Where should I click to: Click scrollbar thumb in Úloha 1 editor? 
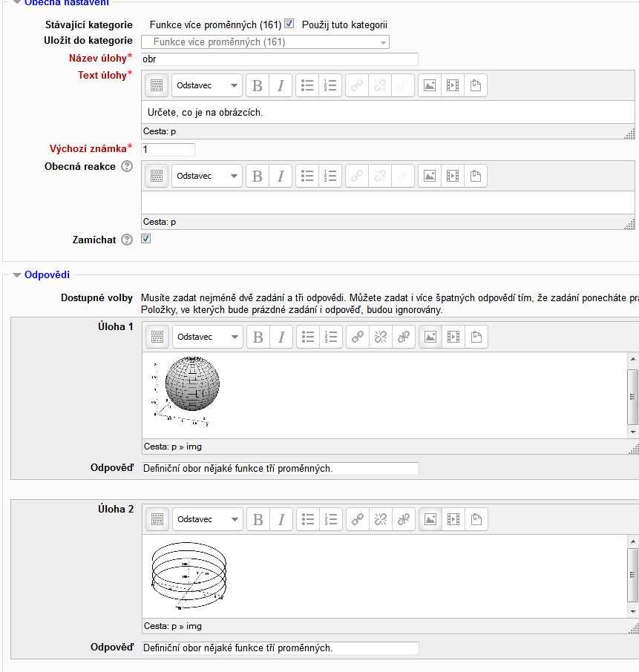(x=633, y=396)
